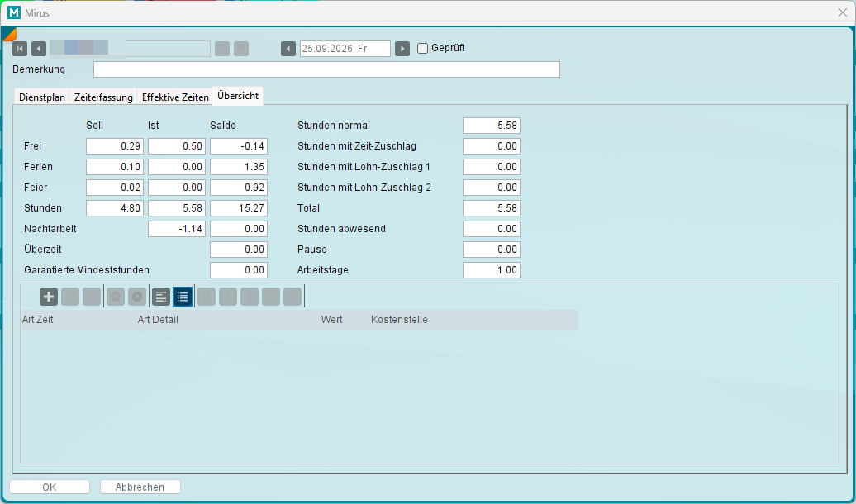This screenshot has width=856, height=504.
Task: Click the blurred employee name field
Action: [130, 49]
